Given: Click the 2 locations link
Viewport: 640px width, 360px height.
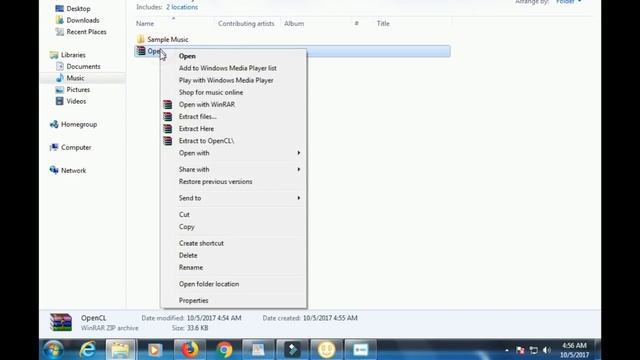Looking at the screenshot, I should pos(182,7).
